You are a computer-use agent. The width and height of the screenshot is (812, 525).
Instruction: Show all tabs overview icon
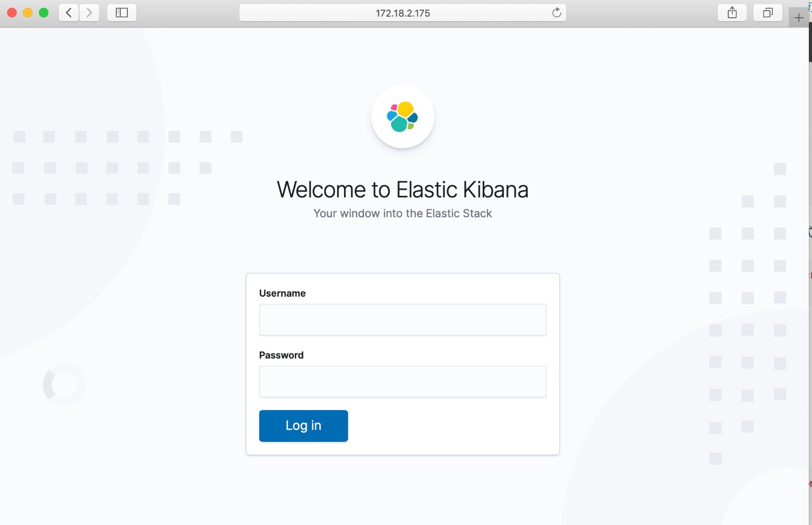coord(768,13)
